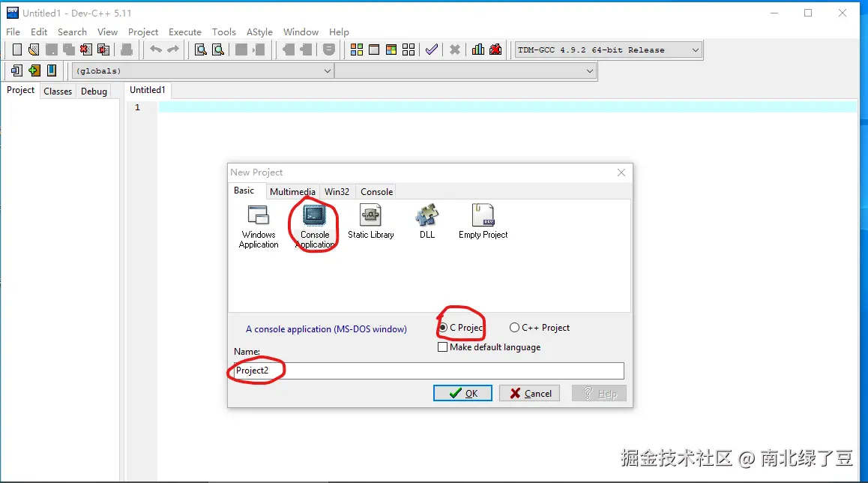Open the Window menu

tap(301, 32)
